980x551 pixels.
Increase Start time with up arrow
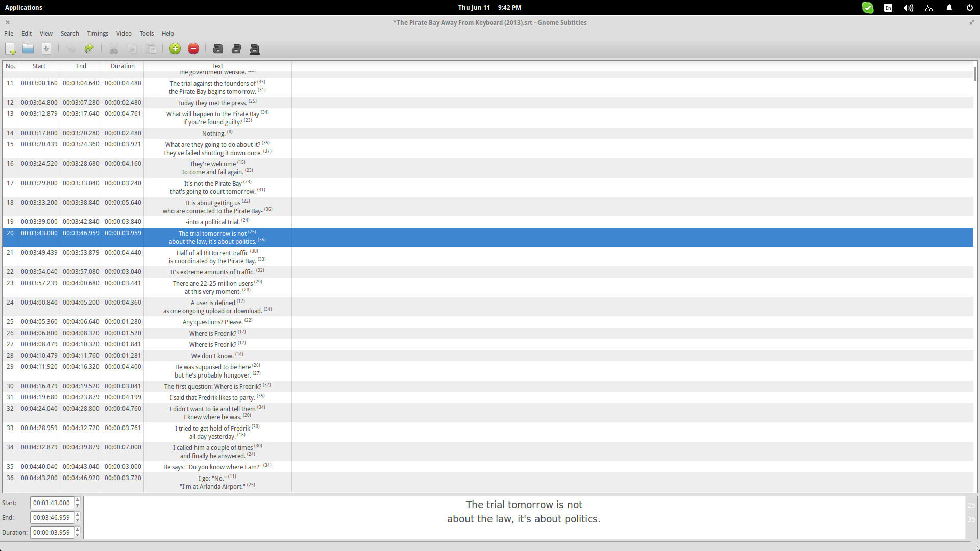(x=78, y=500)
